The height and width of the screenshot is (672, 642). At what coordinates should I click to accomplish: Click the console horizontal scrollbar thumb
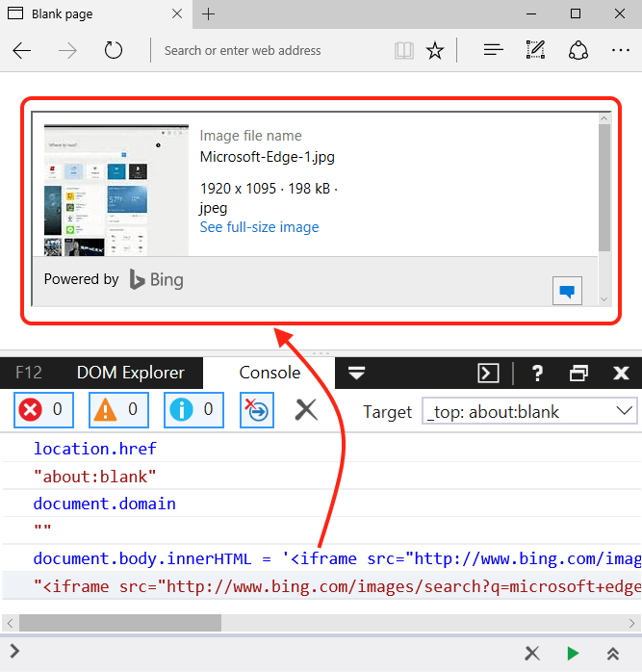pos(120,623)
